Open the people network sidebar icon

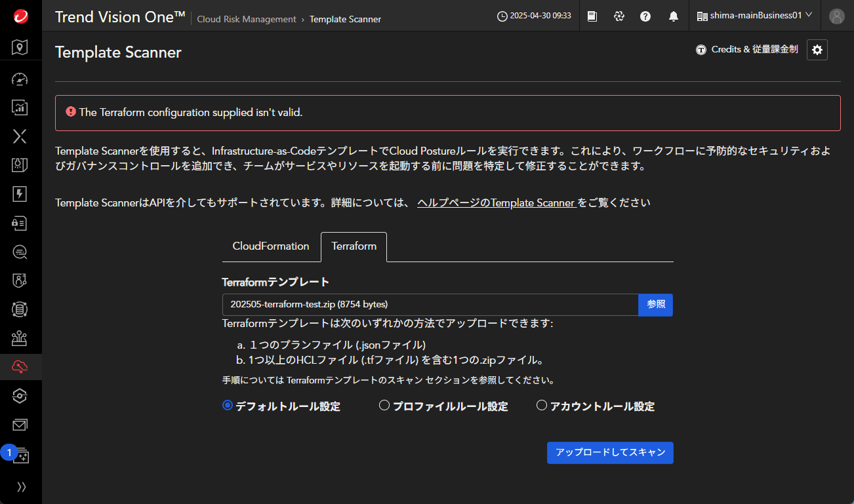20,338
